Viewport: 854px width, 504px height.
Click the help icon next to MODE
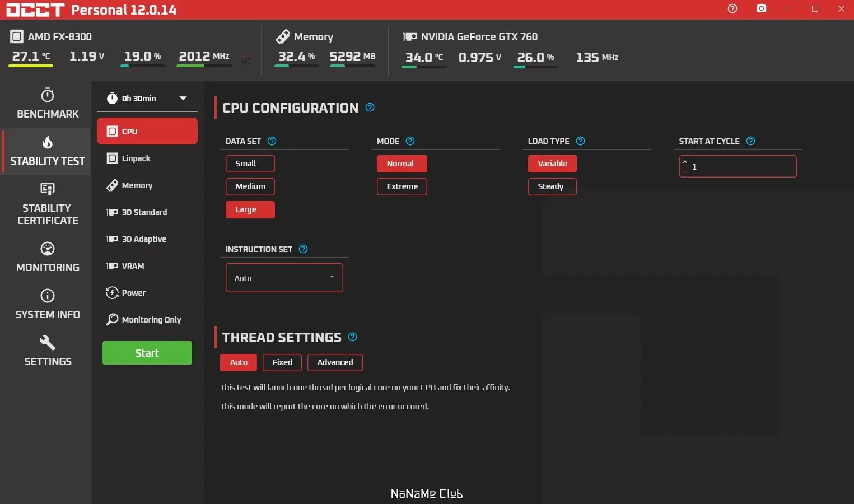[x=410, y=141]
